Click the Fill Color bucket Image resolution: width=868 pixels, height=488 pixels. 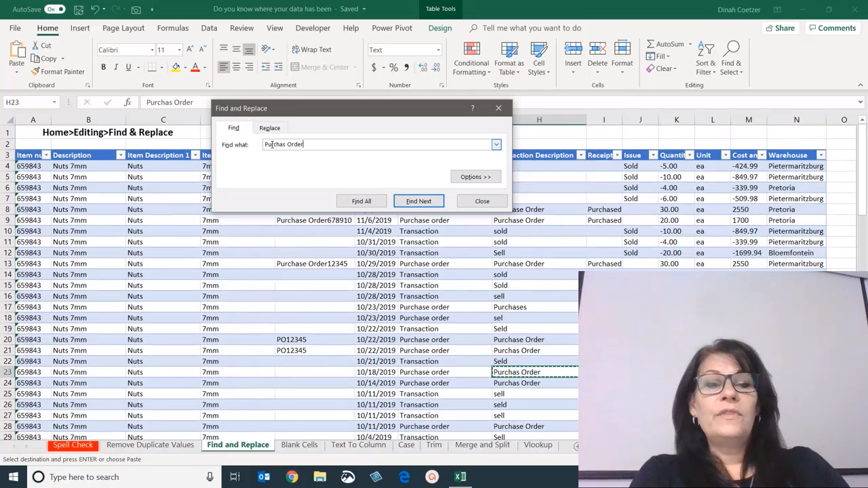click(x=176, y=67)
